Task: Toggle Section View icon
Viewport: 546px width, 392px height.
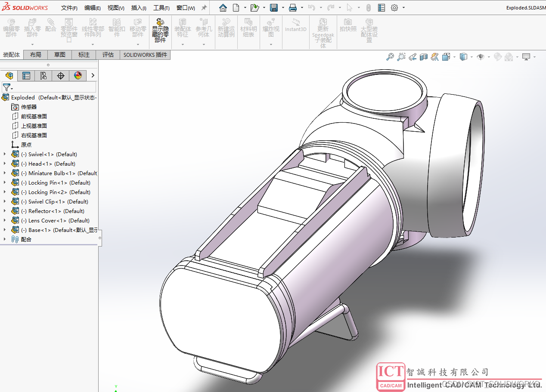Action: [x=424, y=56]
